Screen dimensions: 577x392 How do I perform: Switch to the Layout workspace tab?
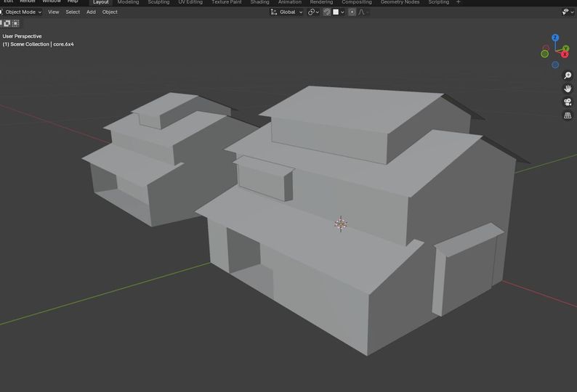[x=101, y=2]
